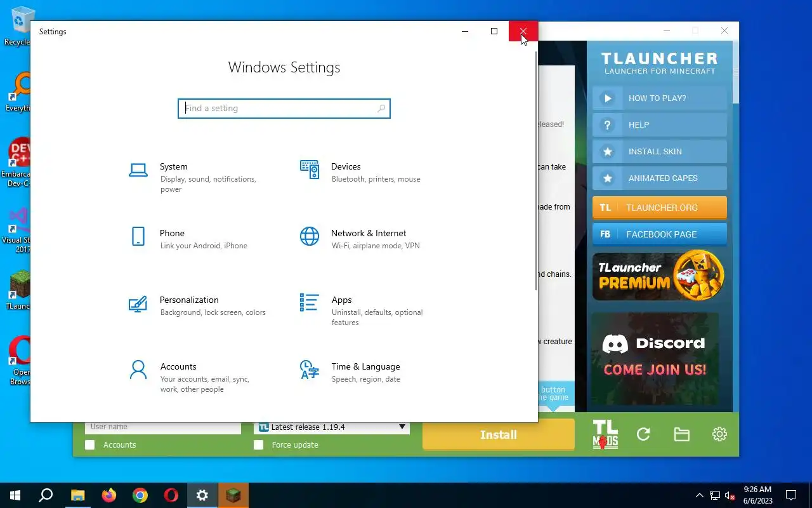This screenshot has height=508, width=812.
Task: Open the volume tray icon
Action: (x=730, y=495)
